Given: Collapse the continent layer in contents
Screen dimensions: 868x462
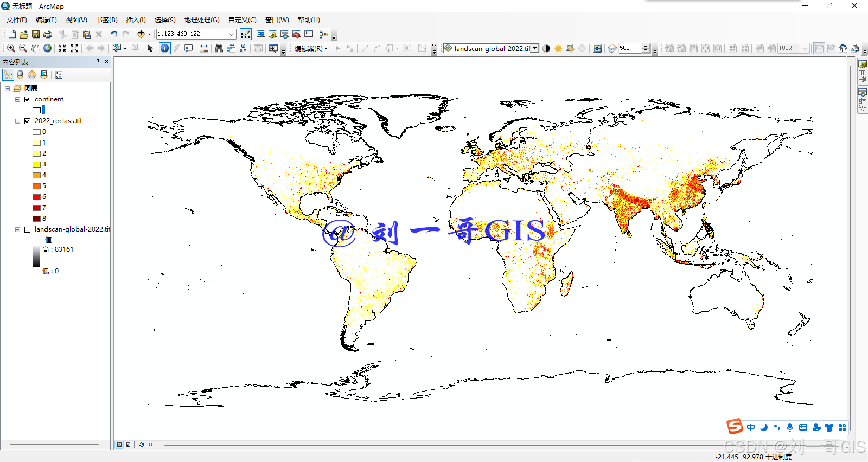Looking at the screenshot, I should [17, 99].
